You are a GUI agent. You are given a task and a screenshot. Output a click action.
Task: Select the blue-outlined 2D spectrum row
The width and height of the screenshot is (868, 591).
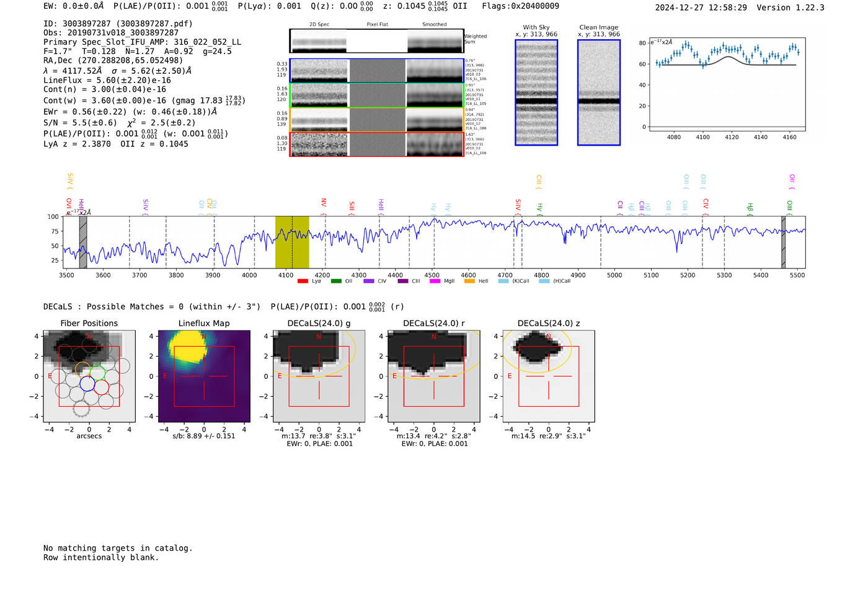point(377,71)
